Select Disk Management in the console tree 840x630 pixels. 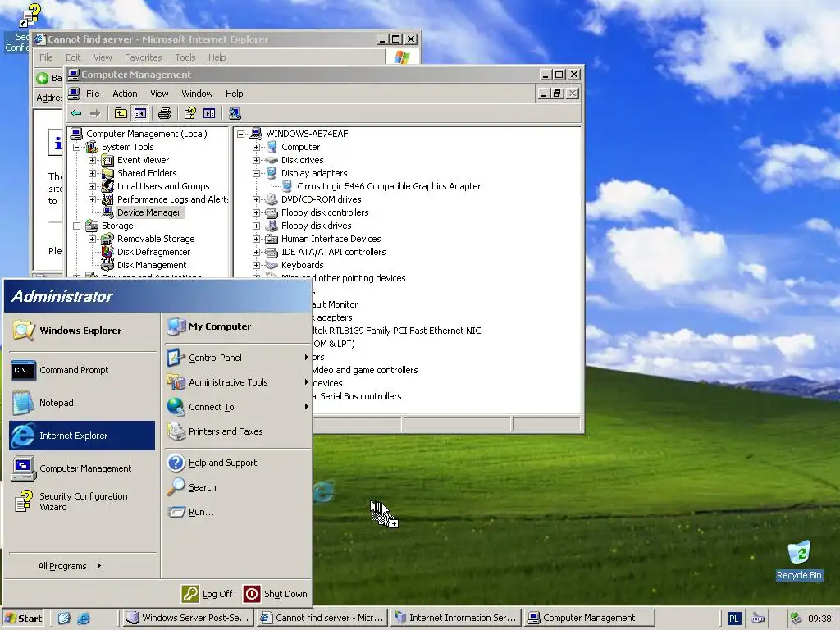point(152,265)
